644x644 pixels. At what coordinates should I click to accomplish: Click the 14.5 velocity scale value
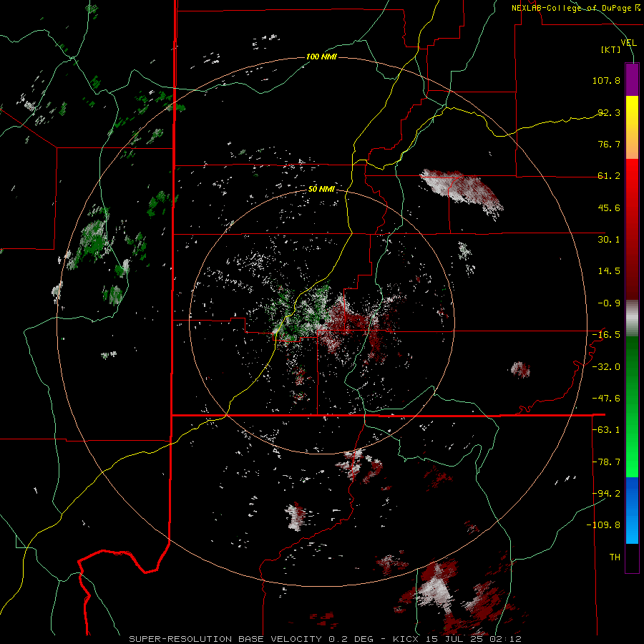tap(609, 271)
